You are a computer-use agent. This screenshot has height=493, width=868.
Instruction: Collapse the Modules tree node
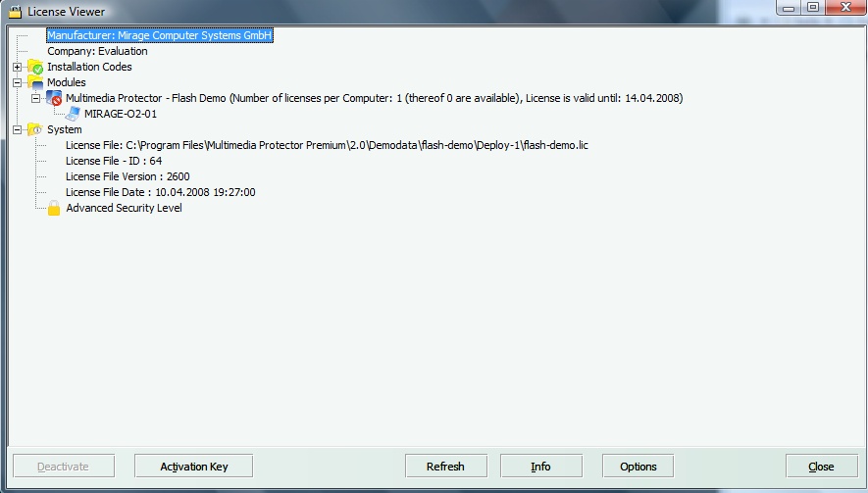pos(18,83)
